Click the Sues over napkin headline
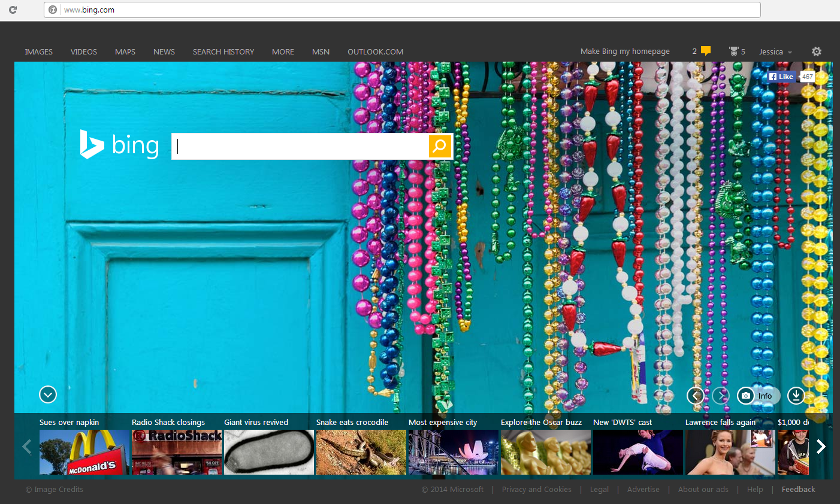The image size is (840, 504). 69,422
